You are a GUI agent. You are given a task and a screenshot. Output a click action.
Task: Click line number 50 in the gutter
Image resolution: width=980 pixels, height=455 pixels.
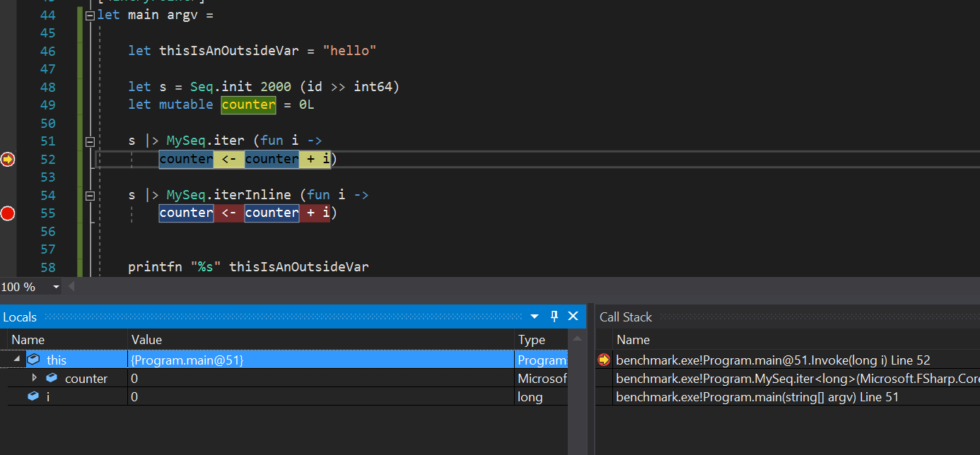[x=48, y=123]
